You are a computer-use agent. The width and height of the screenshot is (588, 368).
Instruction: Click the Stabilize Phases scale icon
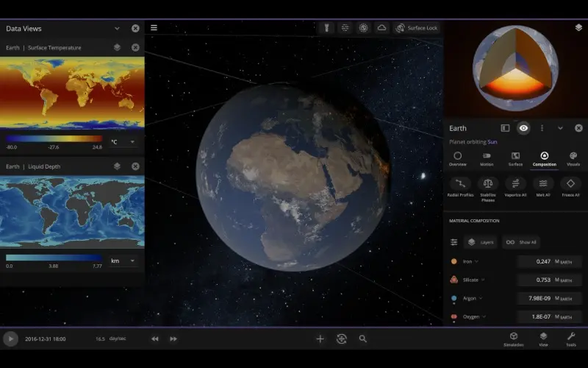point(488,183)
